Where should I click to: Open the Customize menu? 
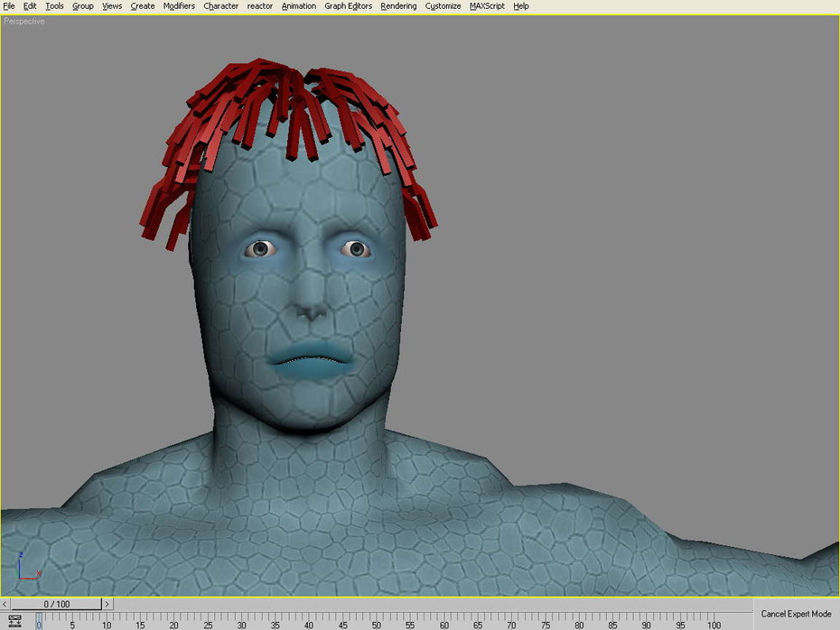coord(443,6)
